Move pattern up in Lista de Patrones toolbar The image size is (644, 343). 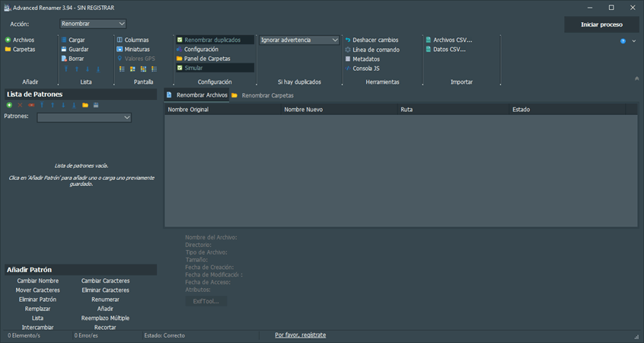point(53,105)
